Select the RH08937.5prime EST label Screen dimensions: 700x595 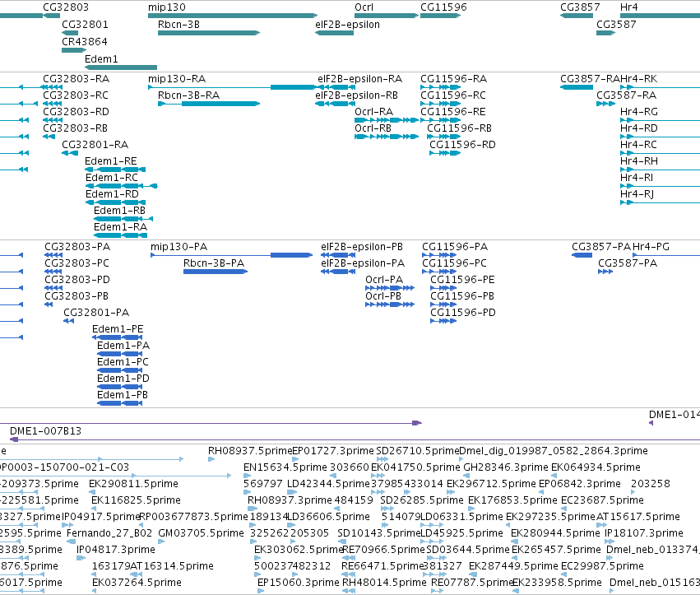pos(250,451)
